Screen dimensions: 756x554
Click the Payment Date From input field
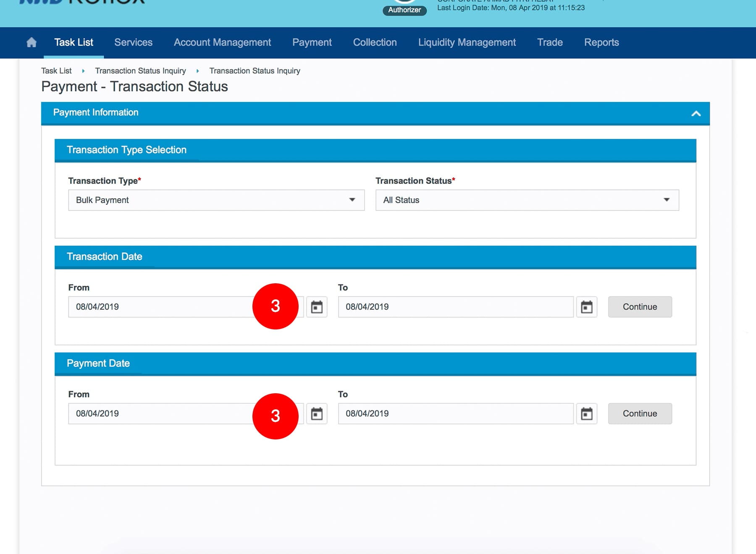coord(160,414)
